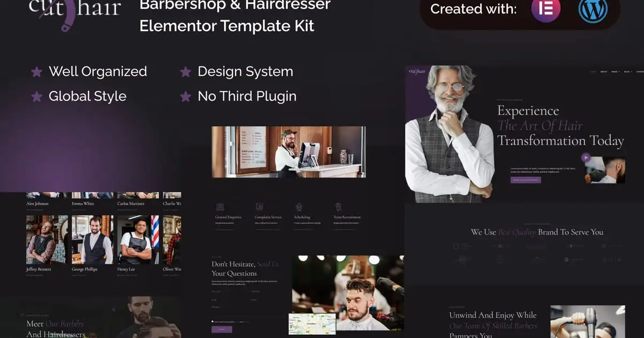This screenshot has width=644, height=338.
Task: Click the star icon beside Well Organized
Action: coord(36,72)
